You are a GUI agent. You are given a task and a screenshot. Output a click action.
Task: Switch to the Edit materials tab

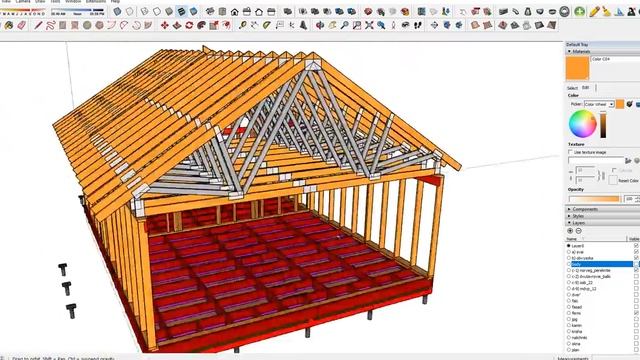coord(585,87)
